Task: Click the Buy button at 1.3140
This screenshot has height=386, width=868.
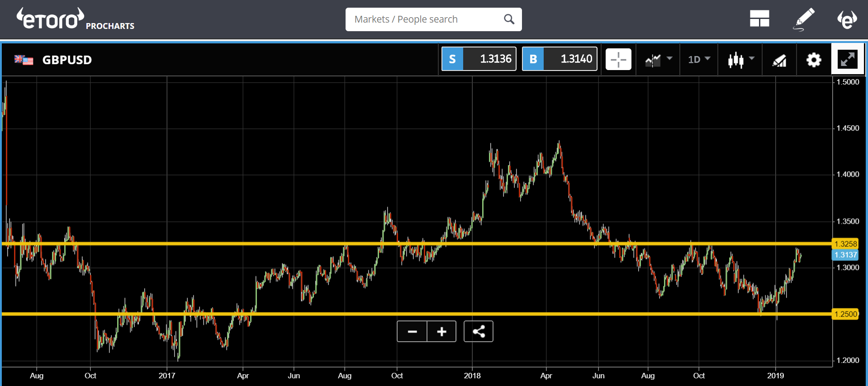Action: pyautogui.click(x=559, y=59)
